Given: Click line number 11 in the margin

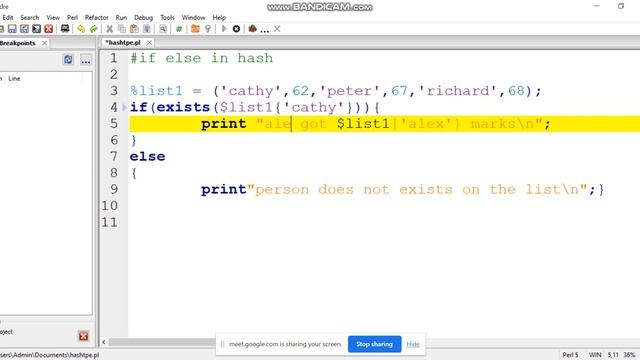Looking at the screenshot, I should coord(109,222).
